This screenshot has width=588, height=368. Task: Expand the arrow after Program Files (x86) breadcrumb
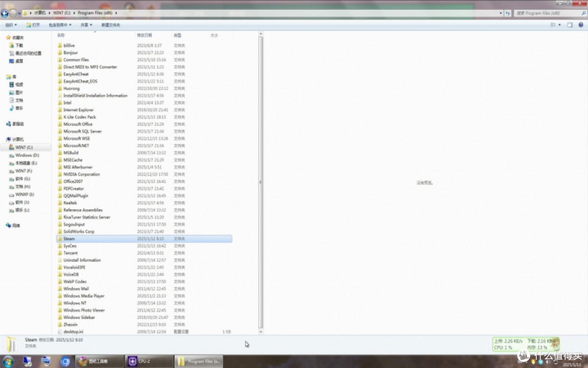coord(117,13)
